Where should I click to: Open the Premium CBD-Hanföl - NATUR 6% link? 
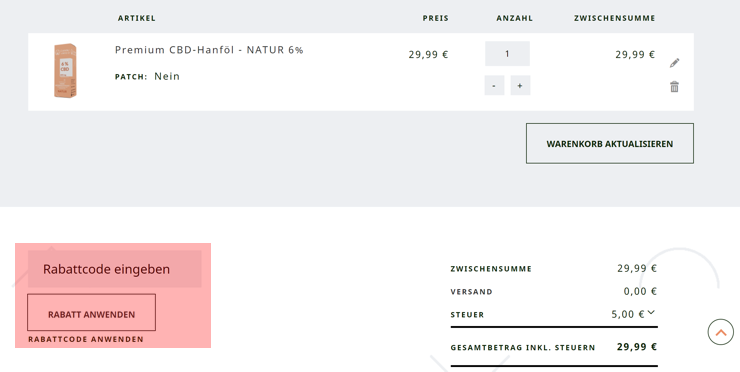tap(209, 50)
